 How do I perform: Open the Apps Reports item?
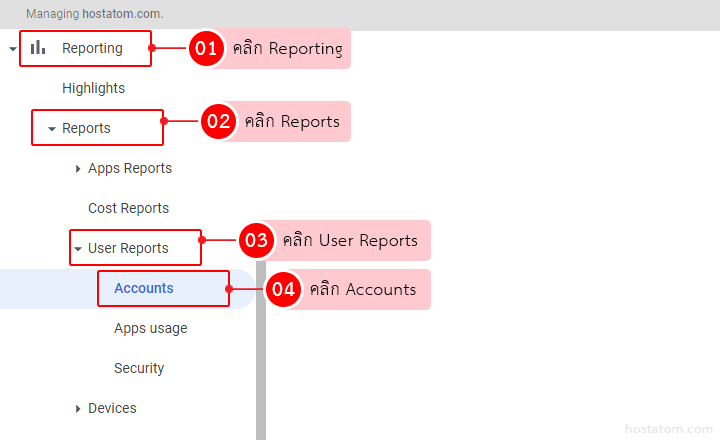[130, 168]
